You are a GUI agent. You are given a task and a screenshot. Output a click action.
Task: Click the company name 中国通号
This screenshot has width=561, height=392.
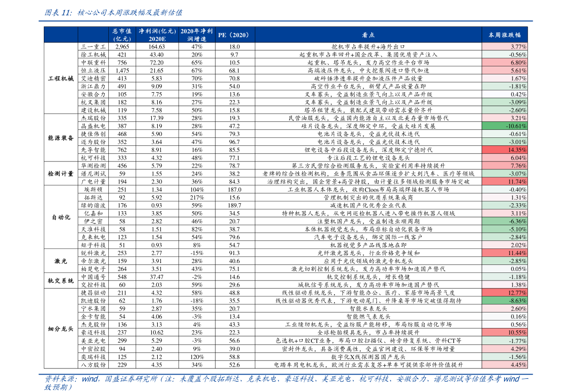point(93,277)
